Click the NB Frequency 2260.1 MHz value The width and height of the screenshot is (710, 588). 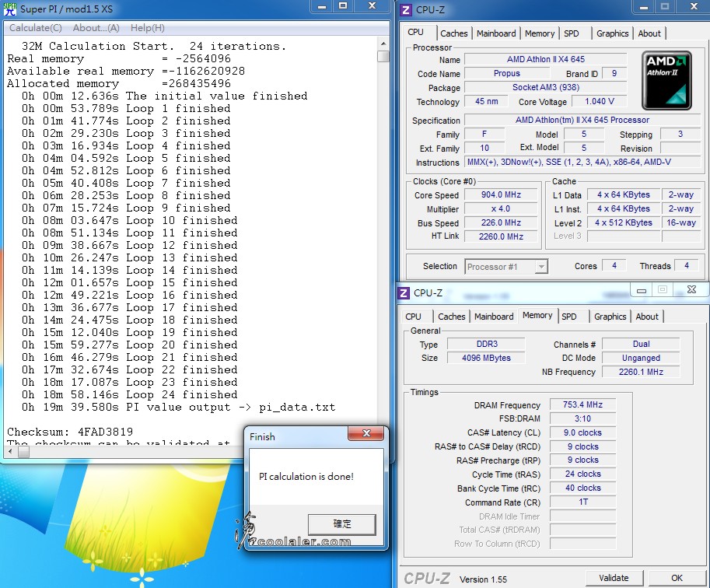(x=641, y=372)
